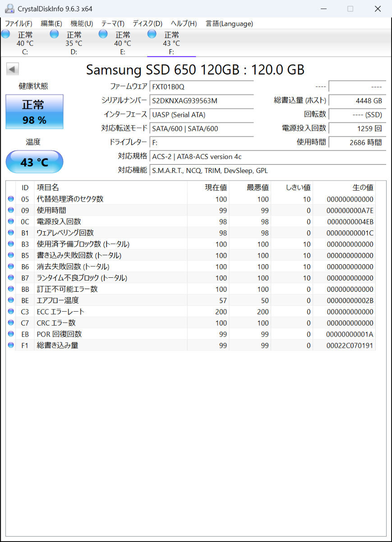Click the status indicator circle above drive D:
Image resolution: width=392 pixels, height=542 pixels.
(54, 33)
